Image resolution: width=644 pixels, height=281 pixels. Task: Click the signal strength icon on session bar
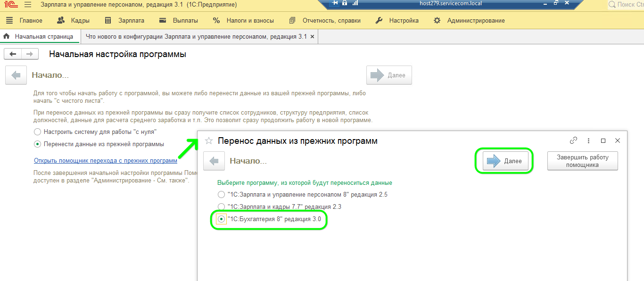point(355,3)
